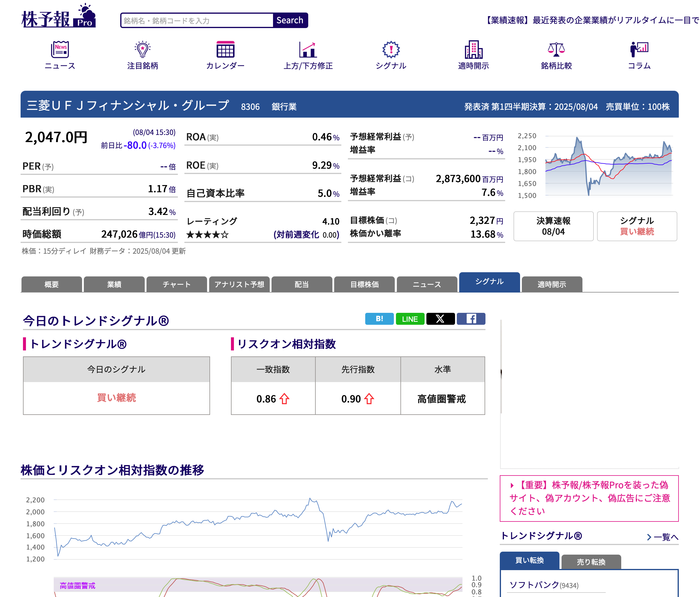This screenshot has height=597, width=700.
Task: Share on X button
Action: 440,319
